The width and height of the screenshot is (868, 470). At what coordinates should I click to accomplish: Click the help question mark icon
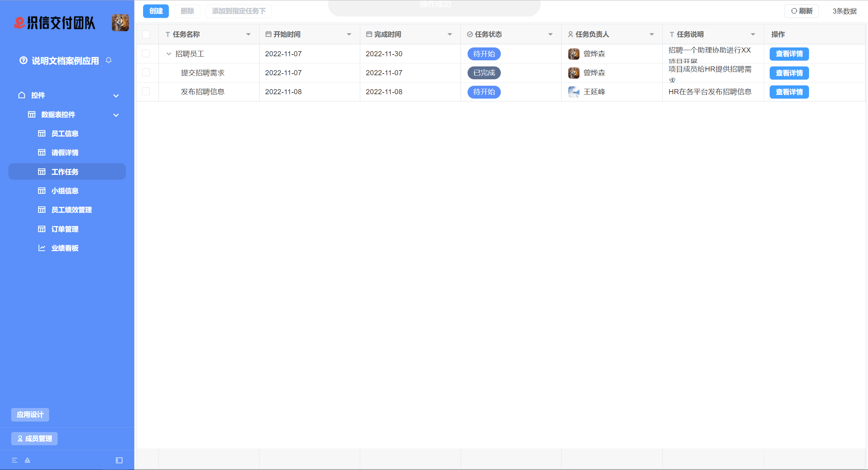tap(23, 60)
